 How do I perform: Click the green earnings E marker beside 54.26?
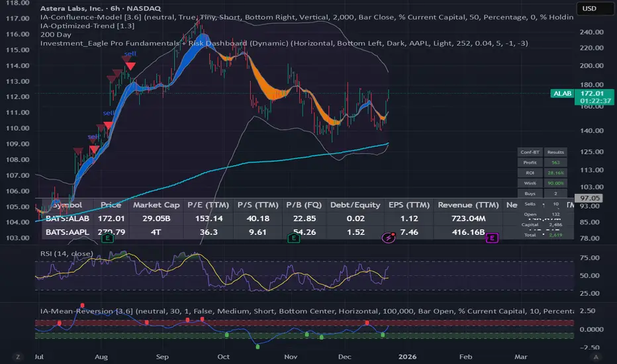click(292, 238)
